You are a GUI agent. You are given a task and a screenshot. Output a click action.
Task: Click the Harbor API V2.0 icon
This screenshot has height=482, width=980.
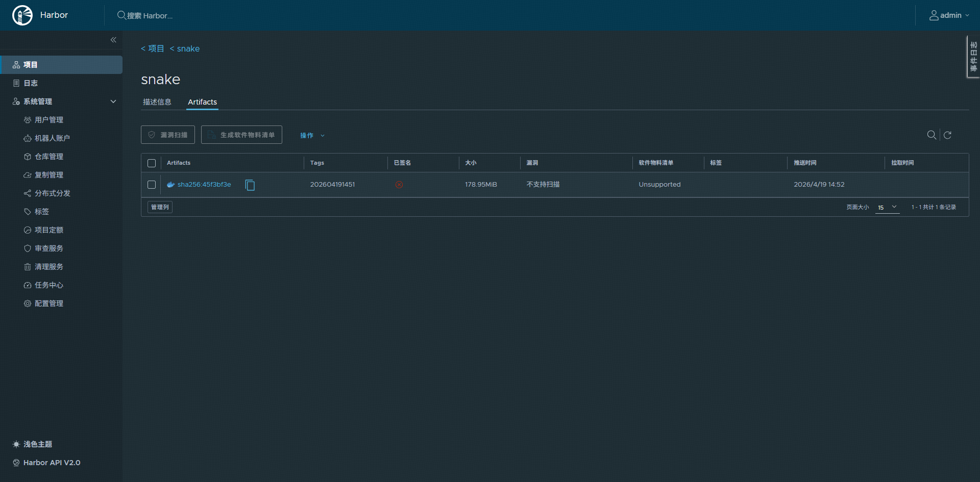(x=16, y=463)
